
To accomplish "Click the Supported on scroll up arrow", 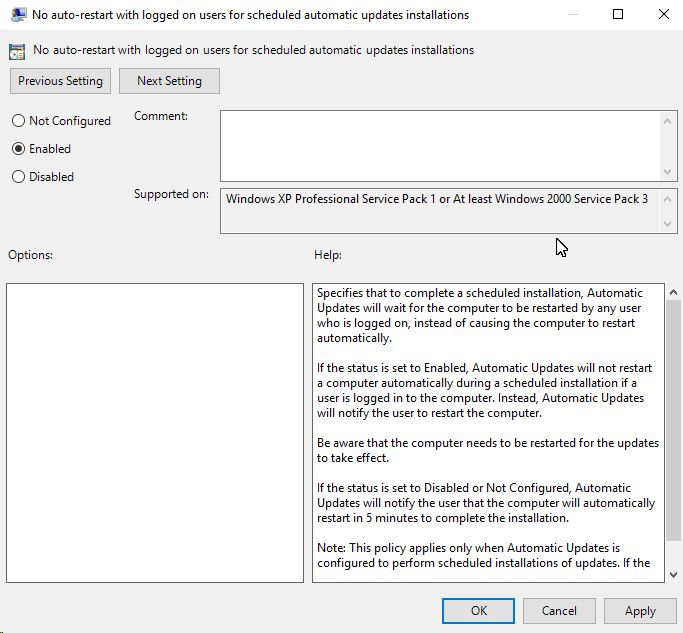I will click(x=667, y=200).
